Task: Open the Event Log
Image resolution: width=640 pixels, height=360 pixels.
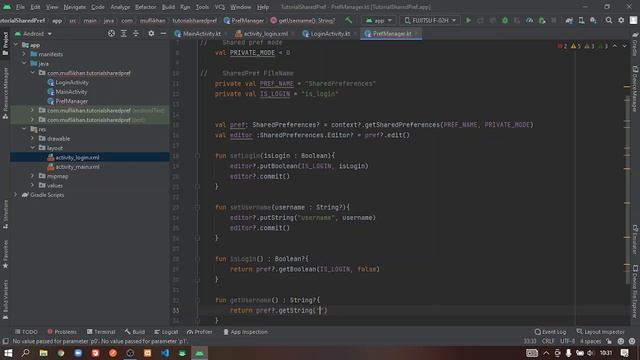Action: [x=550, y=332]
